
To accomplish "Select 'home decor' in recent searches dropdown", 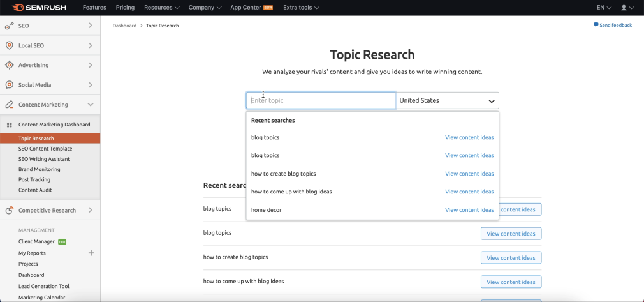I will click(x=266, y=210).
